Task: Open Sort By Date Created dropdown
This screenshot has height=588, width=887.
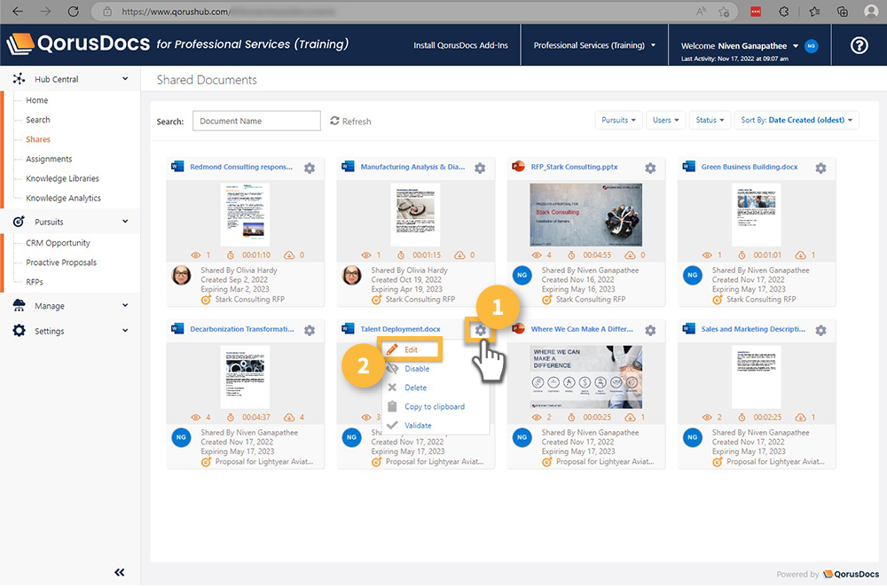Action: 796,120
